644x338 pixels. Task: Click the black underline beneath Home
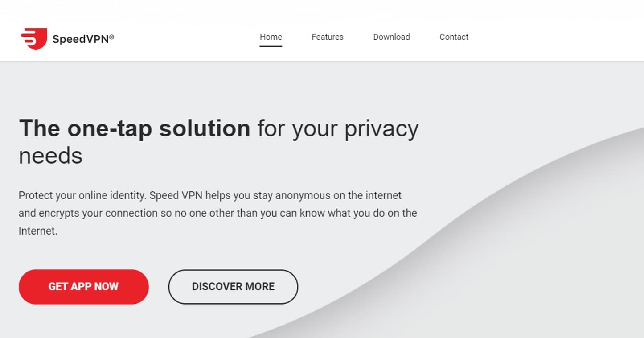(271, 46)
